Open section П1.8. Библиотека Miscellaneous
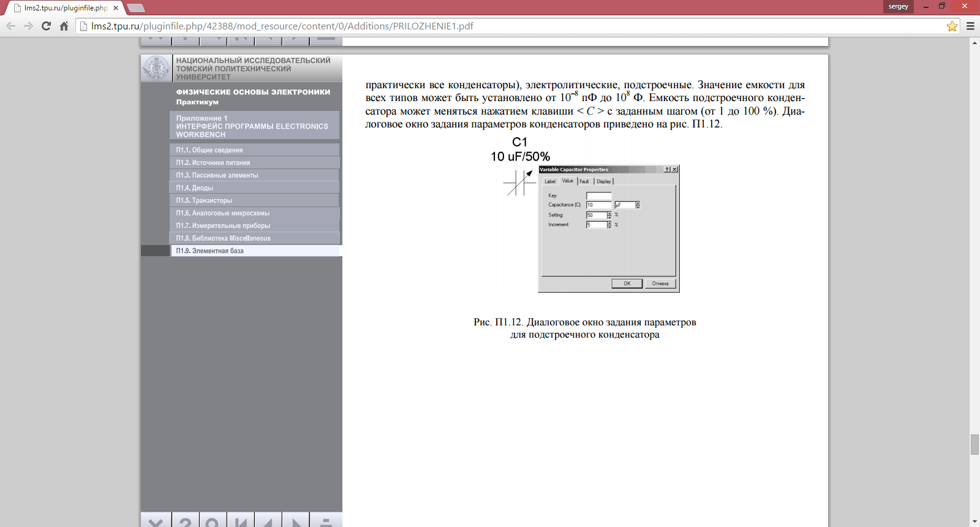Image resolution: width=980 pixels, height=527 pixels. (254, 238)
